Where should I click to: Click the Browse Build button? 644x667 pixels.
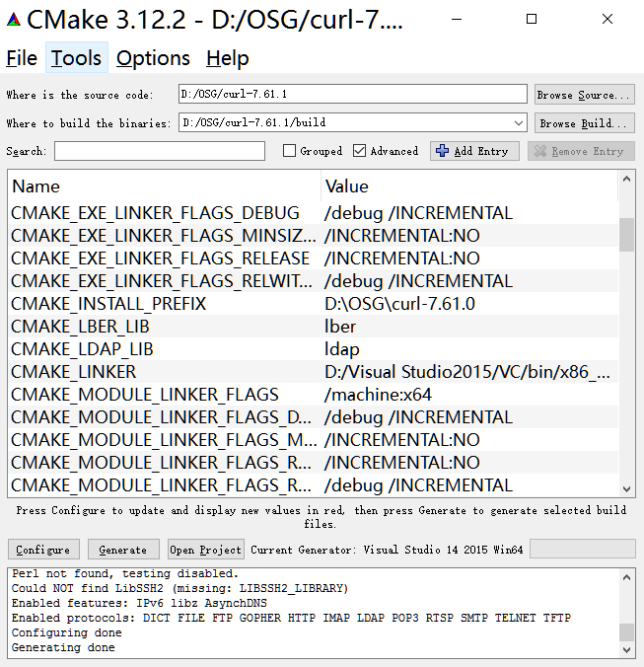click(585, 123)
